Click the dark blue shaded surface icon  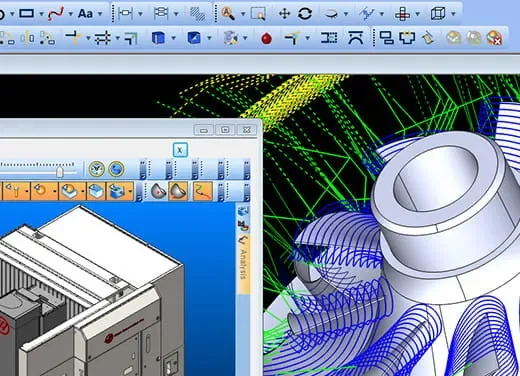[x=194, y=38]
